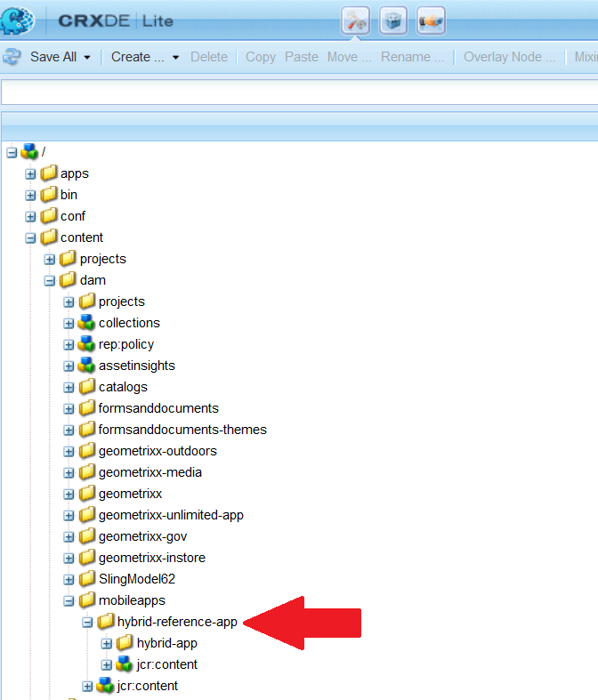This screenshot has height=700, width=598.
Task: Click the hybrid-reference-app folder icon
Action: 106,621
